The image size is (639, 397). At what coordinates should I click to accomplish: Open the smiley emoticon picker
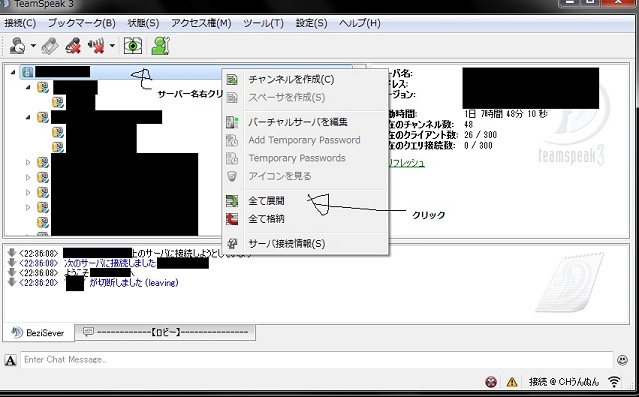(x=622, y=360)
